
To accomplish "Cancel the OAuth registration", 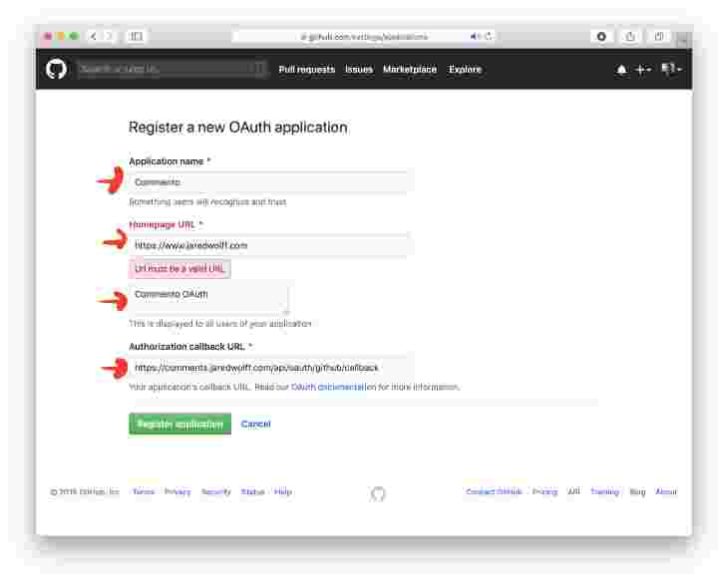I will 256,424.
